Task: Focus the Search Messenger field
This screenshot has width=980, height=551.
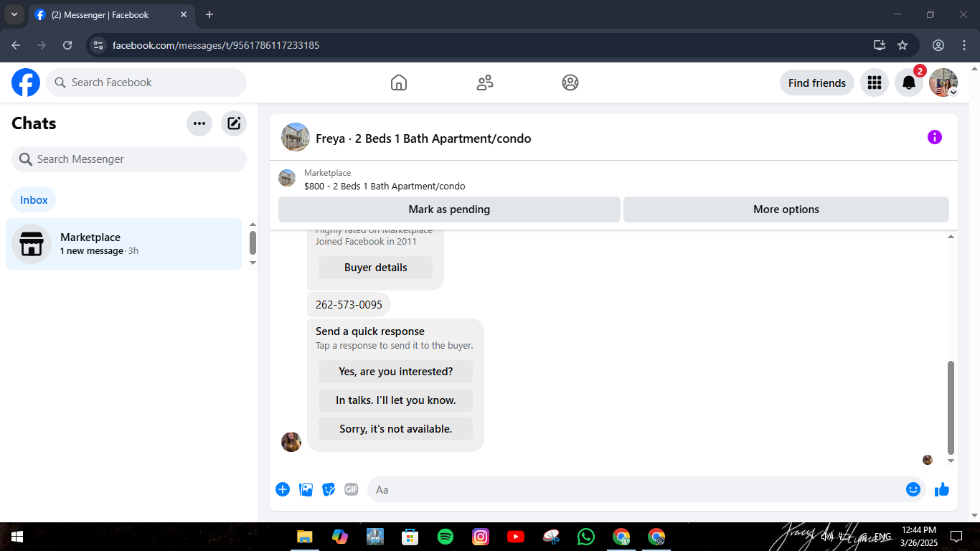Action: tap(129, 159)
